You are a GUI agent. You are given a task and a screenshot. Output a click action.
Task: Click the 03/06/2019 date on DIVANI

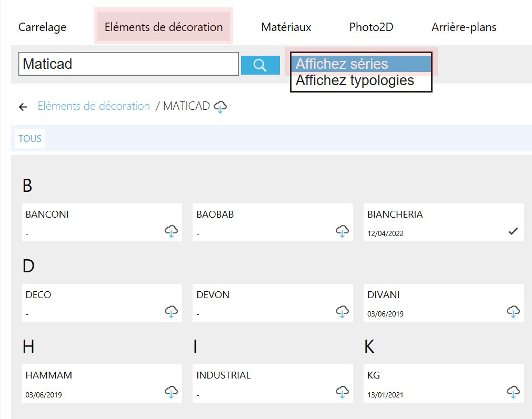point(385,314)
